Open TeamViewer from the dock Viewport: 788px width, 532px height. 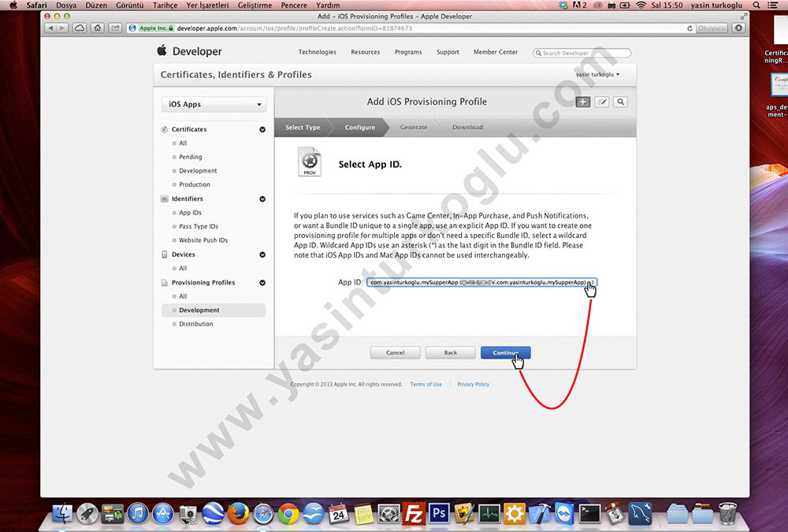(x=565, y=514)
